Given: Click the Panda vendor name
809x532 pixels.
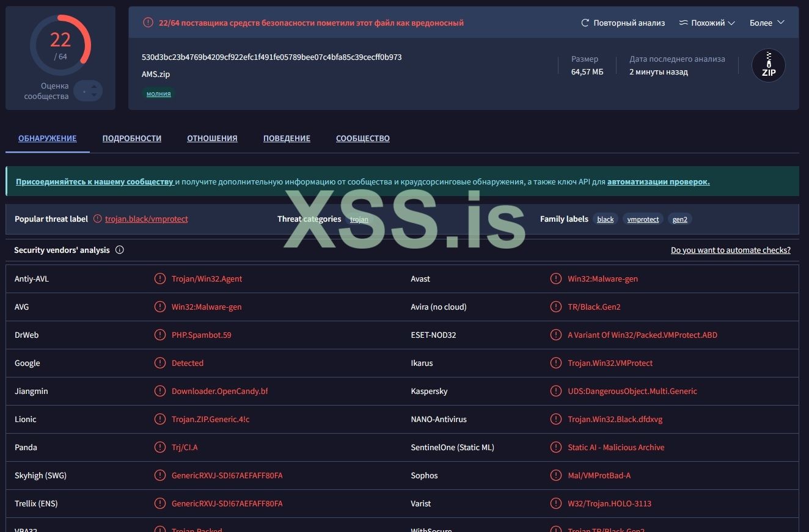Looking at the screenshot, I should [x=26, y=447].
